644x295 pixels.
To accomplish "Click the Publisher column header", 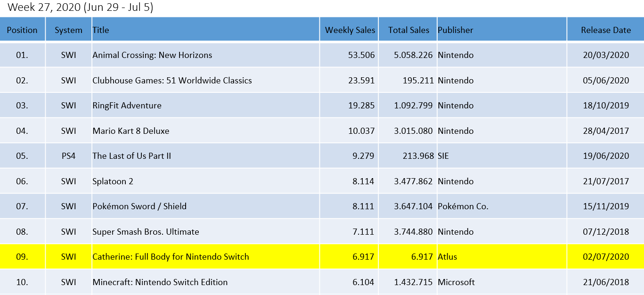I will tap(502, 30).
